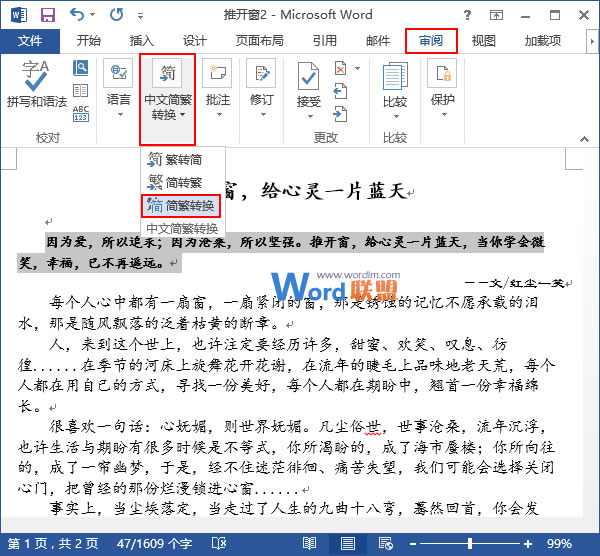Open the 保护 protect button
The width and height of the screenshot is (600, 556).
coord(442,81)
